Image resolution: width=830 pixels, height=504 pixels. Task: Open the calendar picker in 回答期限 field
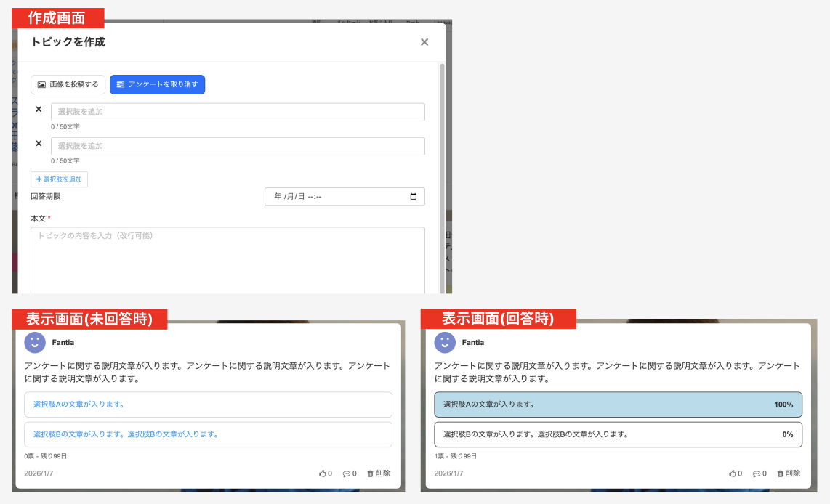click(414, 197)
